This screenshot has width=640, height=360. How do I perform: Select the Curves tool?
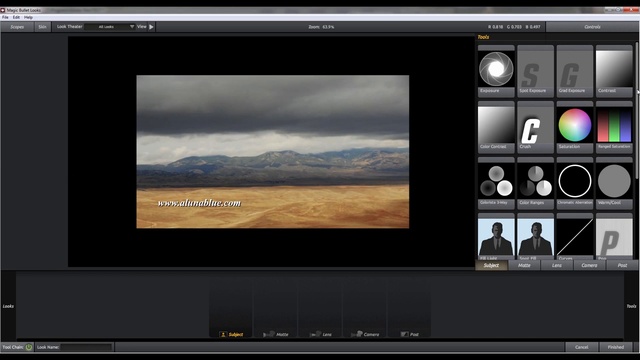coord(575,236)
